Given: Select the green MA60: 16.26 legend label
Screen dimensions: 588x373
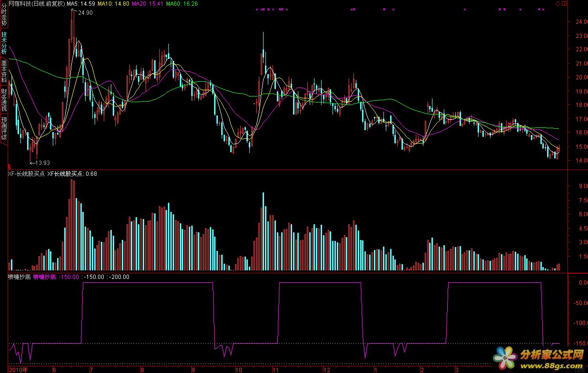Looking at the screenshot, I should click(x=182, y=3).
